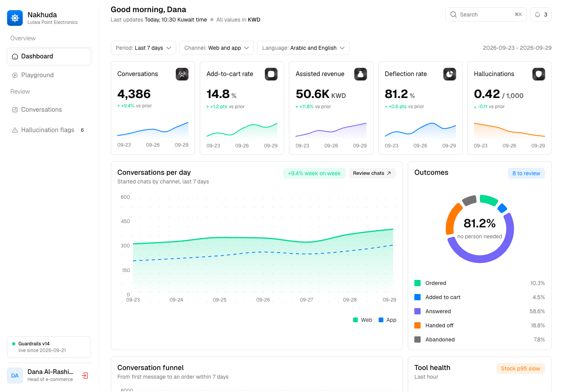Click the 4,386 conversations value
This screenshot has width=565, height=392.
pyautogui.click(x=134, y=94)
